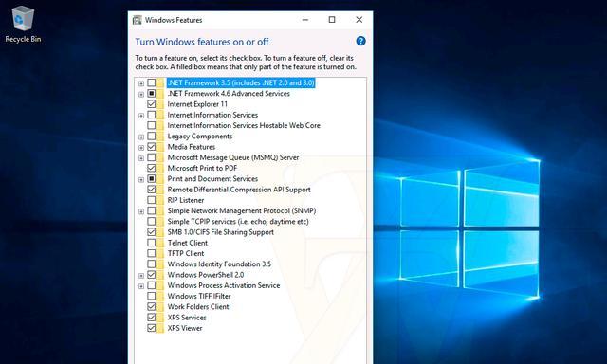Click the folder icon beside TFTP Client
The image size is (607, 364).
coord(160,253)
